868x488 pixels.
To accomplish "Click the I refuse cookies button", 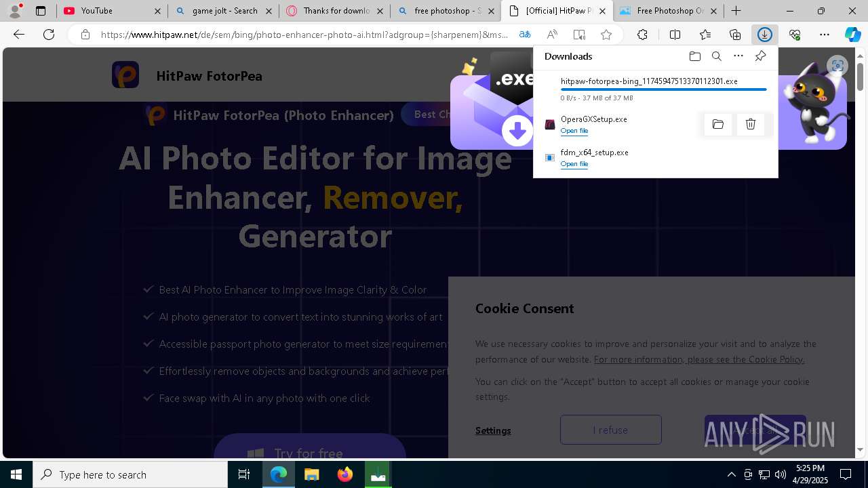I will click(x=610, y=430).
